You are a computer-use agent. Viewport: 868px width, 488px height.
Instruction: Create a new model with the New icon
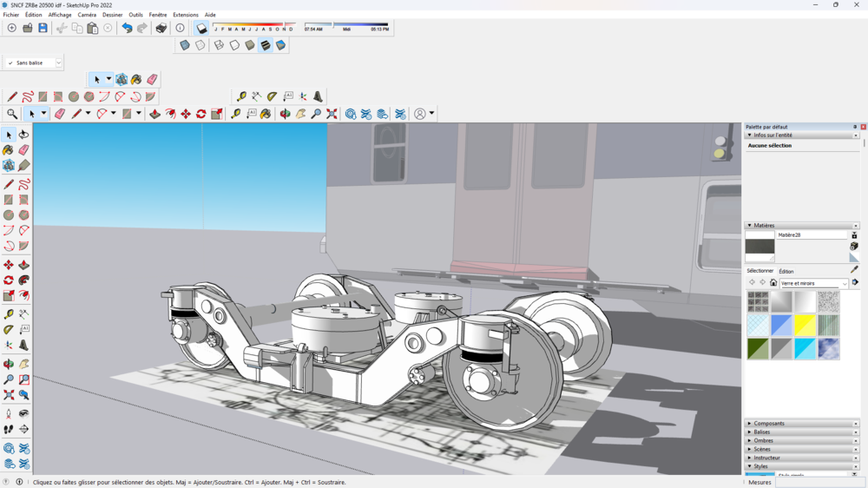click(11, 28)
